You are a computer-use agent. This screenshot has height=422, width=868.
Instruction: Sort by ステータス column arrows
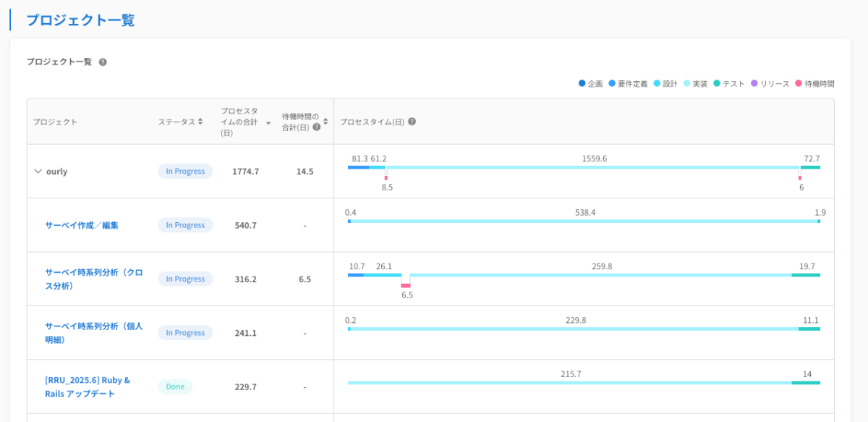tap(200, 122)
